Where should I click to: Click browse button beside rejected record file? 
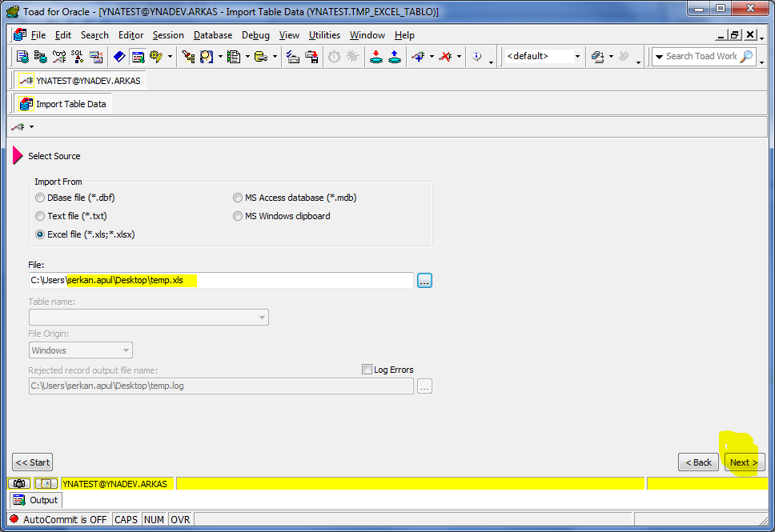tap(424, 386)
